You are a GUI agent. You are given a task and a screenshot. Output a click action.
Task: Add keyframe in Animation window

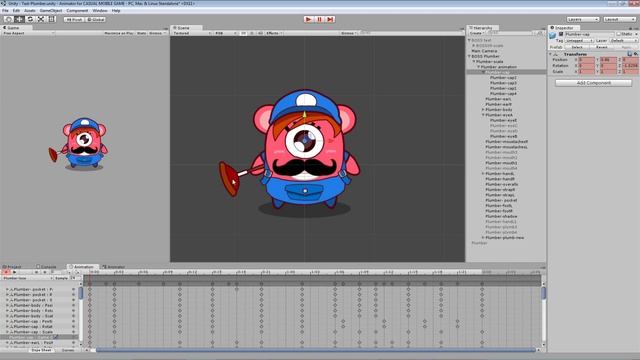(68, 272)
